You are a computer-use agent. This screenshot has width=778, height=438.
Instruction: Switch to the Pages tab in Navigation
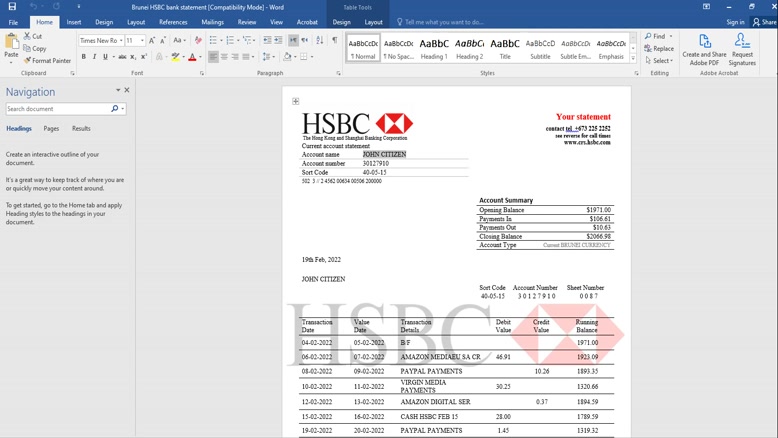[x=51, y=129]
